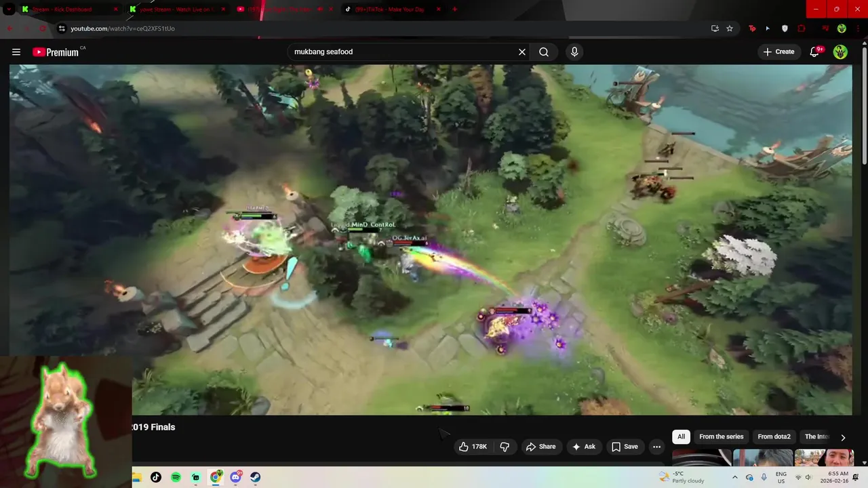Close the TikTok tab
The width and height of the screenshot is (868, 488).
(439, 9)
